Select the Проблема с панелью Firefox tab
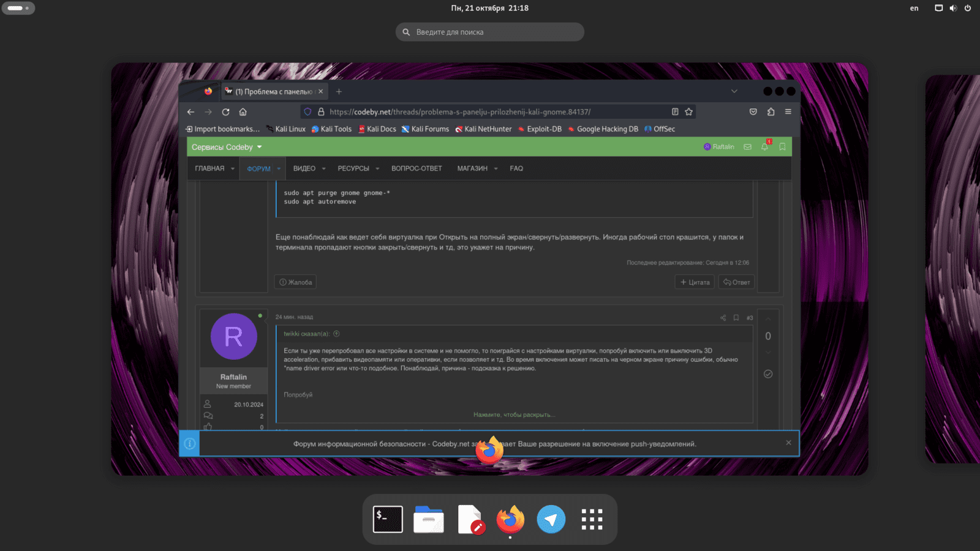The image size is (980, 551). tap(274, 92)
